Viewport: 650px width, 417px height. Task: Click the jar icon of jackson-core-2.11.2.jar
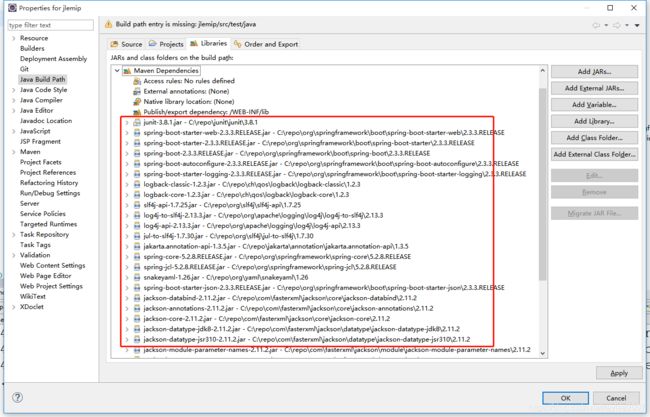(137, 319)
